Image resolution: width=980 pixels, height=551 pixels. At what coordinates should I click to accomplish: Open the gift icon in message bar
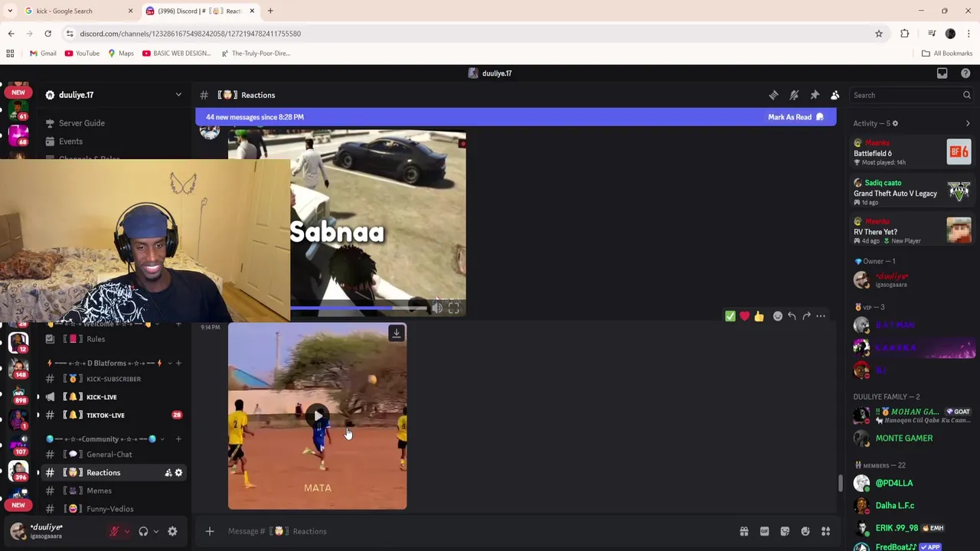[x=743, y=531]
